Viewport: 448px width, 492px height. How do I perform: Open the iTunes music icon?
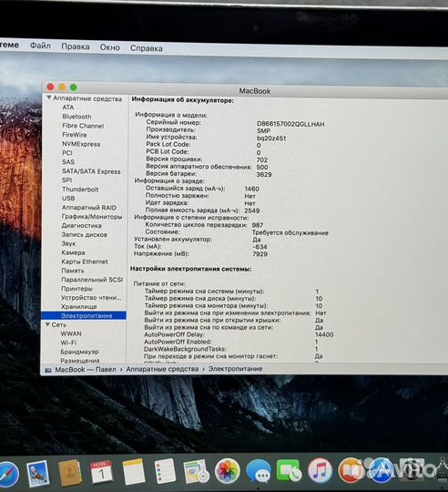click(320, 471)
